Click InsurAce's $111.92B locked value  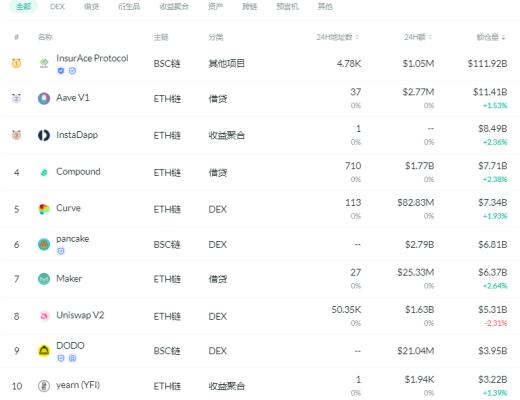pos(487,63)
